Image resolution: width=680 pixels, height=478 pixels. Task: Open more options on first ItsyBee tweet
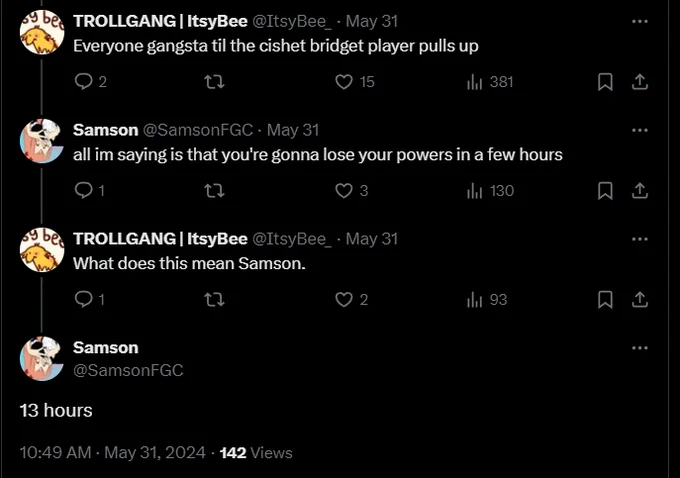tap(640, 21)
